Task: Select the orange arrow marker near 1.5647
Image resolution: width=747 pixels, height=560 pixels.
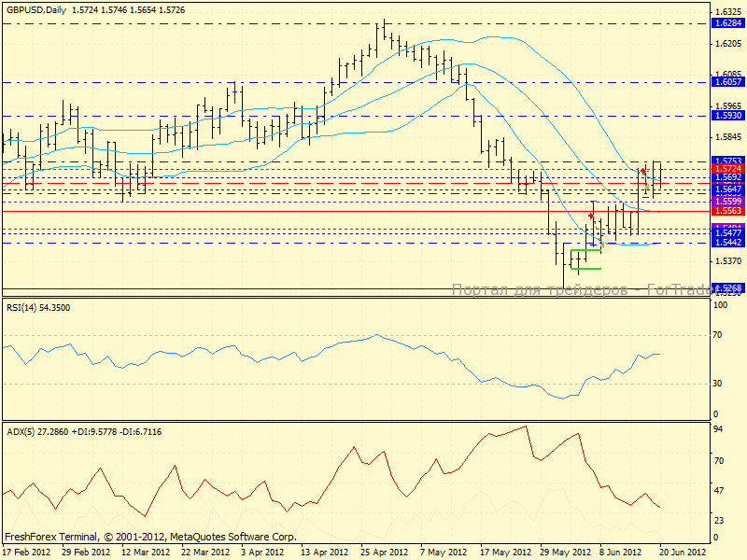Action: tap(649, 188)
